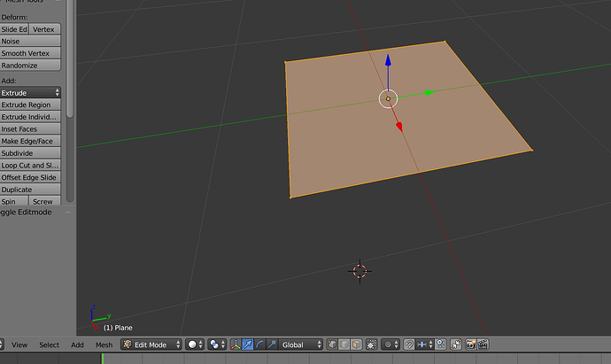The image size is (611, 364).
Task: Toggle snap magnet during transform
Action: (409, 345)
